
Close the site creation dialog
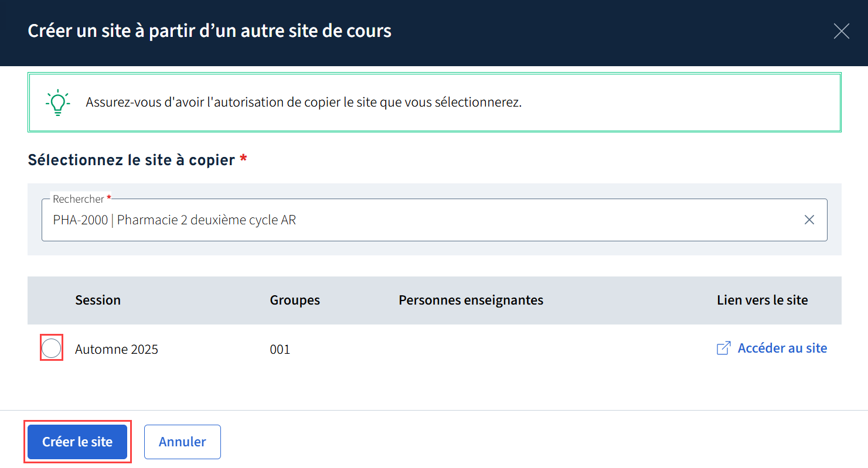[841, 32]
